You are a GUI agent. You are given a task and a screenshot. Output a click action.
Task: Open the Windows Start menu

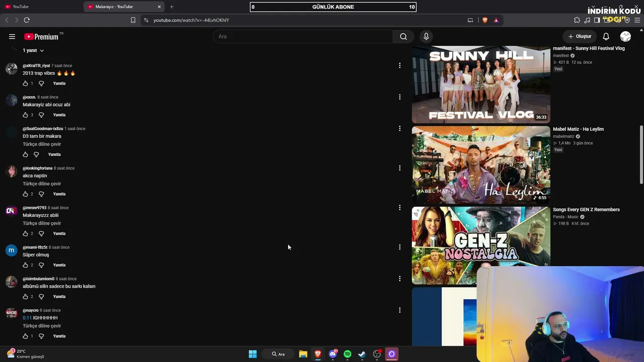click(253, 354)
